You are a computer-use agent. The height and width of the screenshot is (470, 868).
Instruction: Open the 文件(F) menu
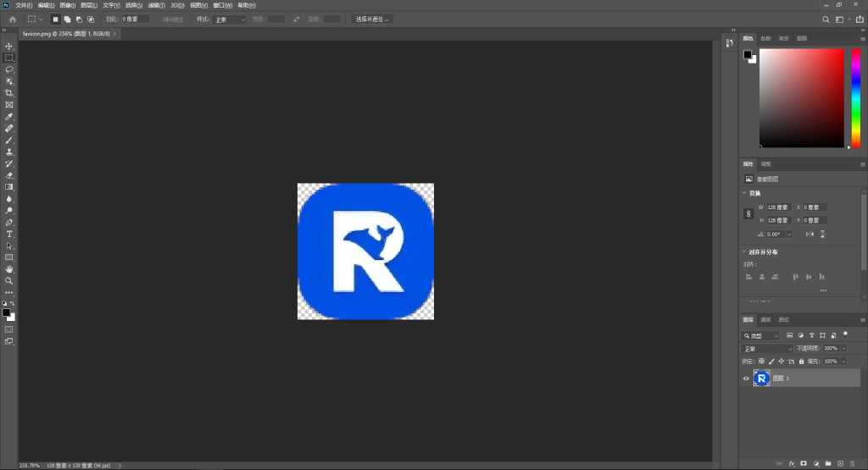24,5
